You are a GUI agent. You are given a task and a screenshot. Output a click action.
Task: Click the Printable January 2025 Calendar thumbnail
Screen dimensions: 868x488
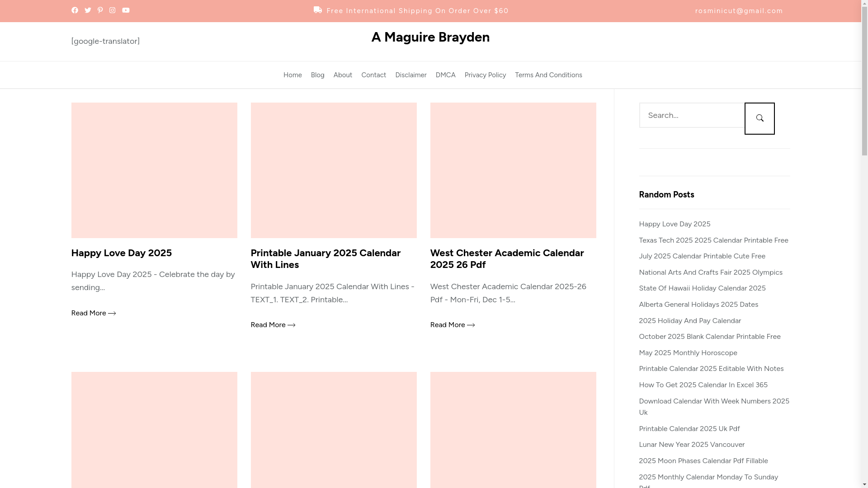(334, 170)
